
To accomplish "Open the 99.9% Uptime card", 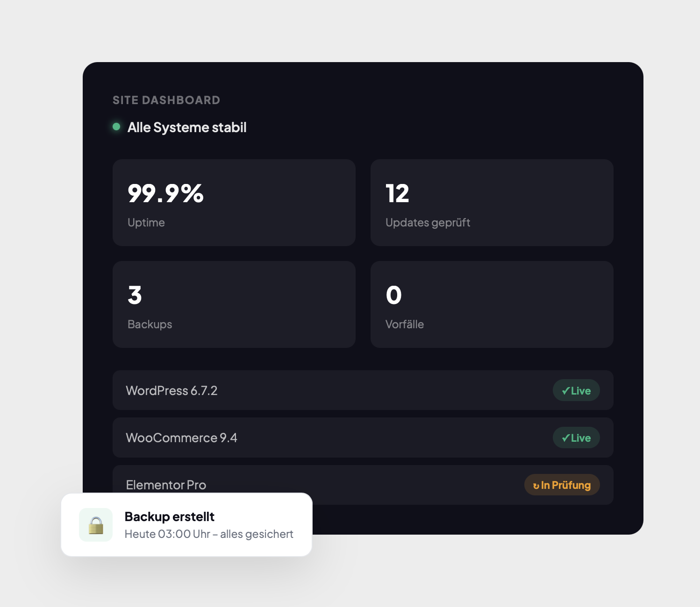I will pos(234,202).
